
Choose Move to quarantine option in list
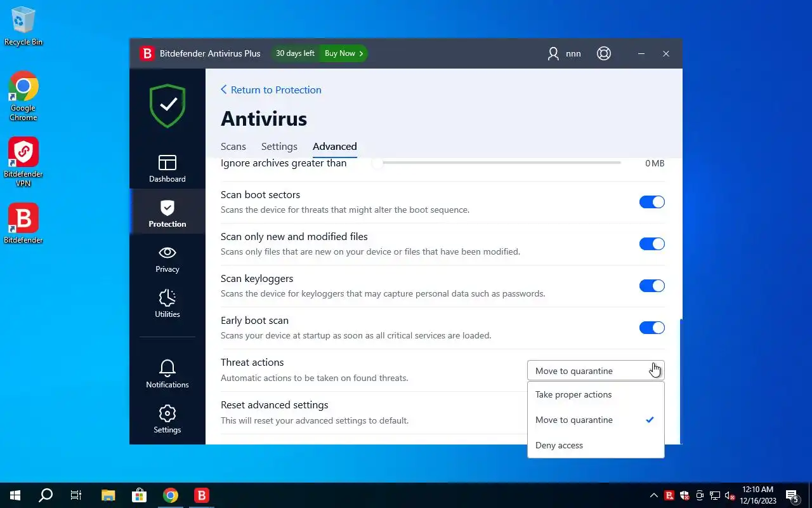pyautogui.click(x=596, y=420)
